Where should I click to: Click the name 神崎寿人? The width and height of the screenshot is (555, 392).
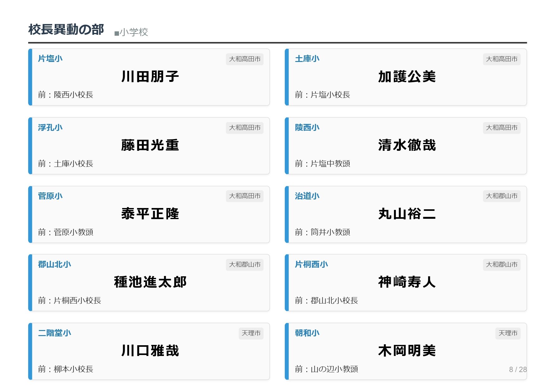coord(407,282)
